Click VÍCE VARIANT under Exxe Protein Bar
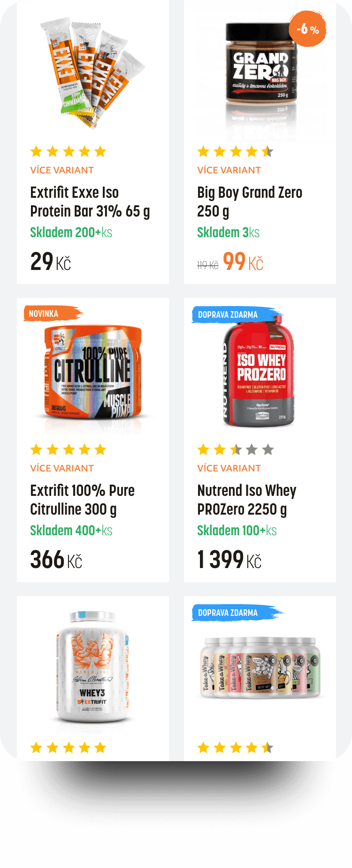Image resolution: width=352 pixels, height=868 pixels. pyautogui.click(x=62, y=170)
